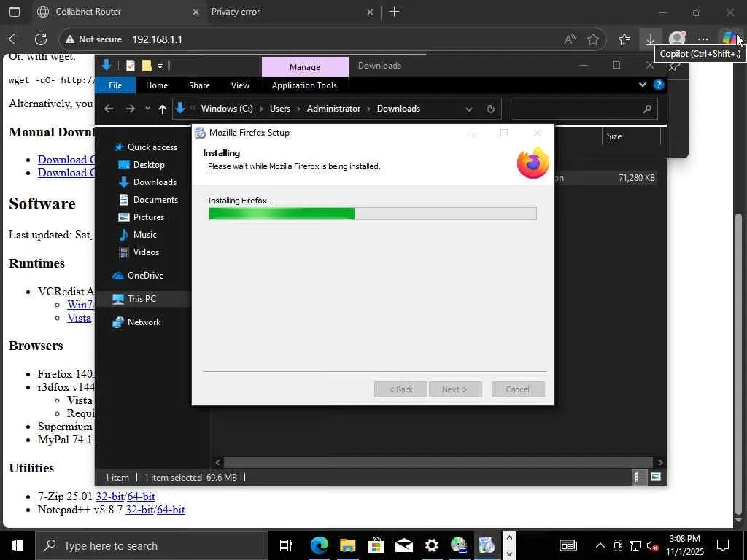Click the Edge address bar URL

[x=158, y=39]
